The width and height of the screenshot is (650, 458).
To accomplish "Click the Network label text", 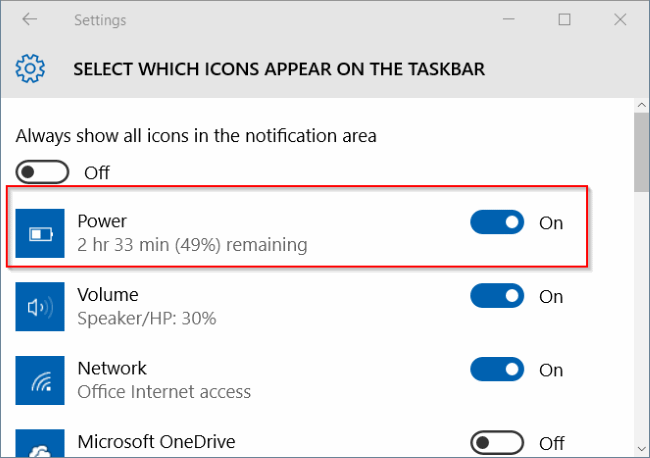I will click(x=111, y=368).
